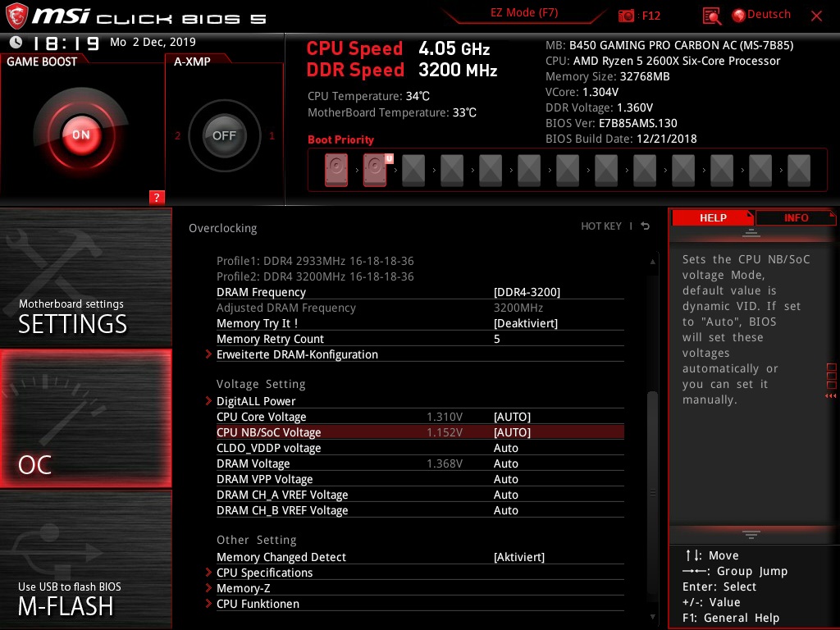Image resolution: width=840 pixels, height=630 pixels.
Task: Close the BIOS with the X icon
Action: 816,16
